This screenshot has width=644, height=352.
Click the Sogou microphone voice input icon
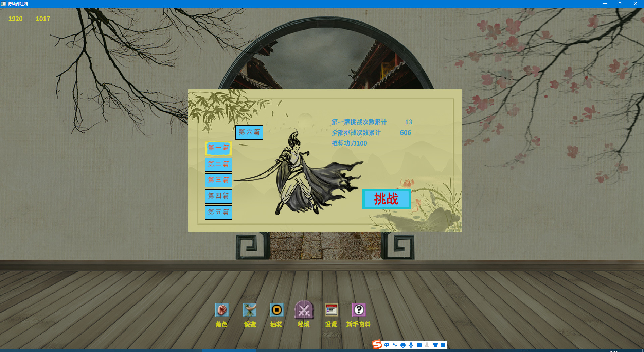pyautogui.click(x=411, y=345)
